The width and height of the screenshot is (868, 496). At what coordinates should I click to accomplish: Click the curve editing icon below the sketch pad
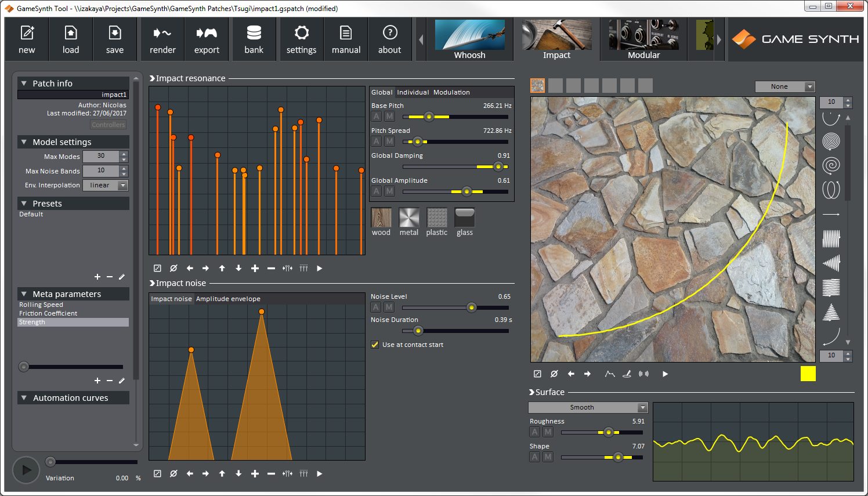point(610,374)
